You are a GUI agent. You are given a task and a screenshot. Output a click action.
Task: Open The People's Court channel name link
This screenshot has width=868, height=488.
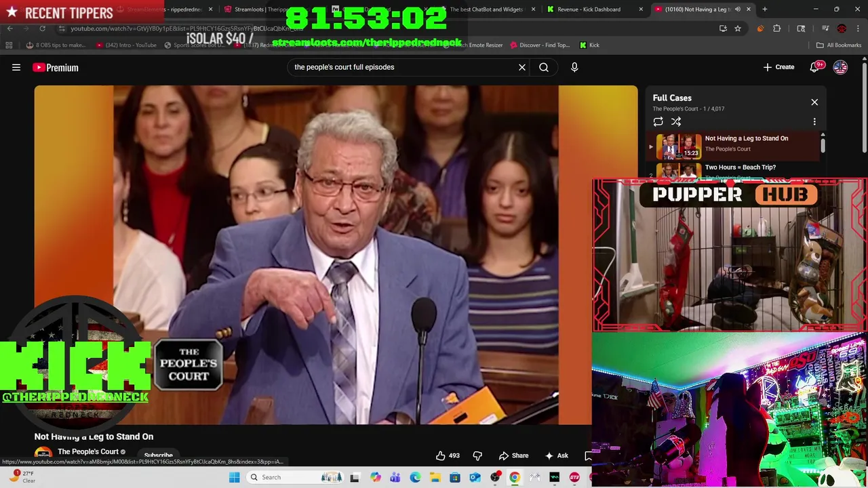(x=88, y=451)
